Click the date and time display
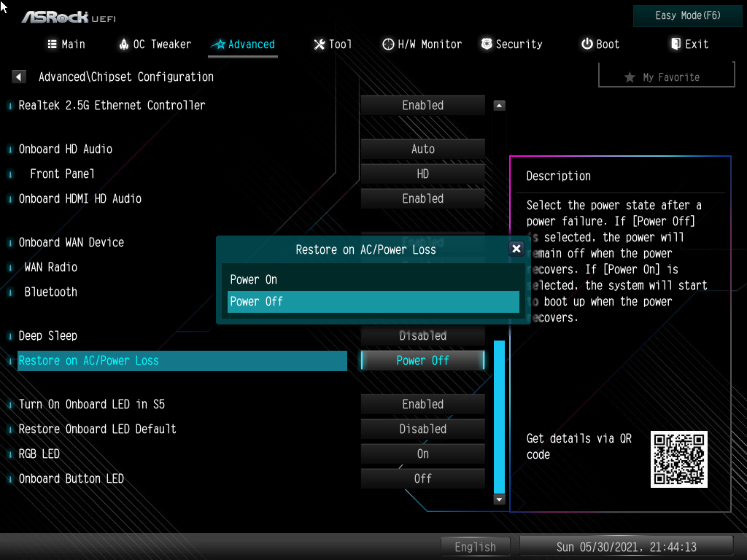This screenshot has width=747, height=560. (x=626, y=547)
